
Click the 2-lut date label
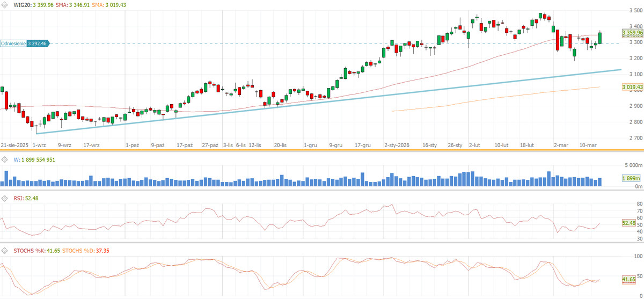474,145
